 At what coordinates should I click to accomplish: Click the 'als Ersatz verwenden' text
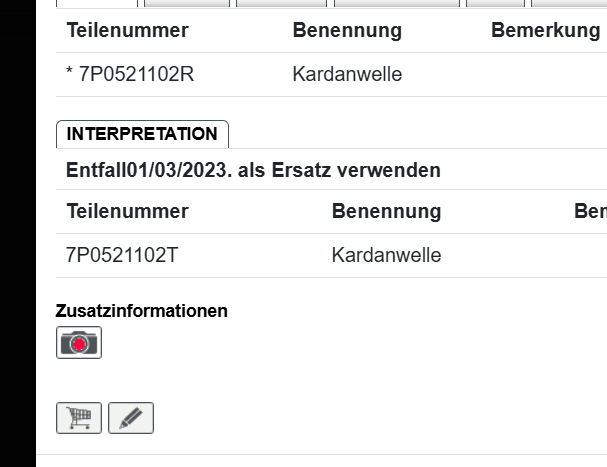tap(339, 170)
